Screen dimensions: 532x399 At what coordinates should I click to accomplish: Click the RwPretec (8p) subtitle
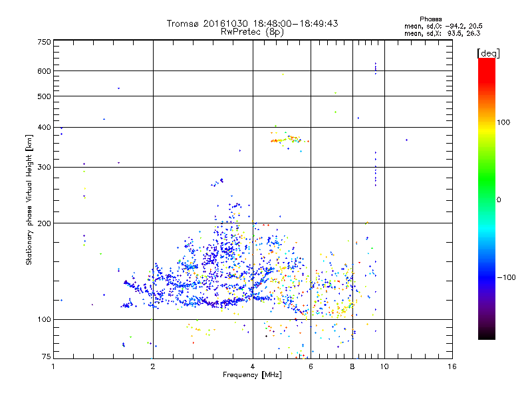pyautogui.click(x=252, y=32)
